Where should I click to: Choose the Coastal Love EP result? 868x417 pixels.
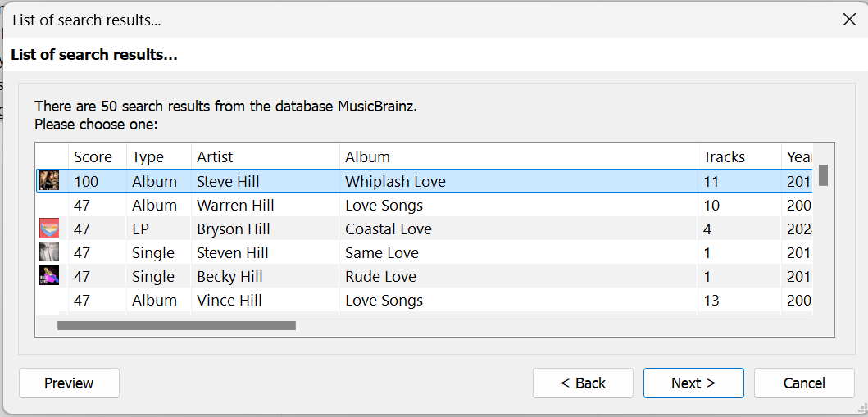(x=388, y=229)
